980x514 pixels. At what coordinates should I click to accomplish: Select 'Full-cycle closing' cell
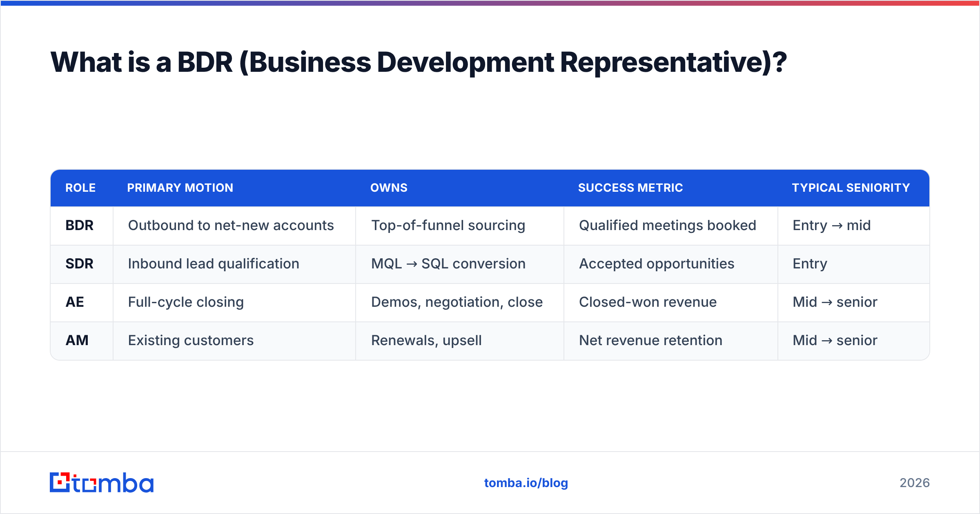(x=234, y=302)
